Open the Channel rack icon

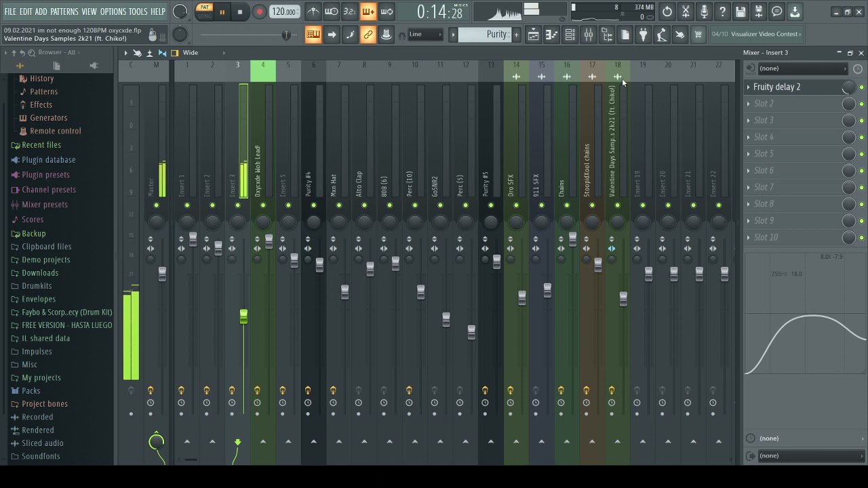click(x=570, y=35)
